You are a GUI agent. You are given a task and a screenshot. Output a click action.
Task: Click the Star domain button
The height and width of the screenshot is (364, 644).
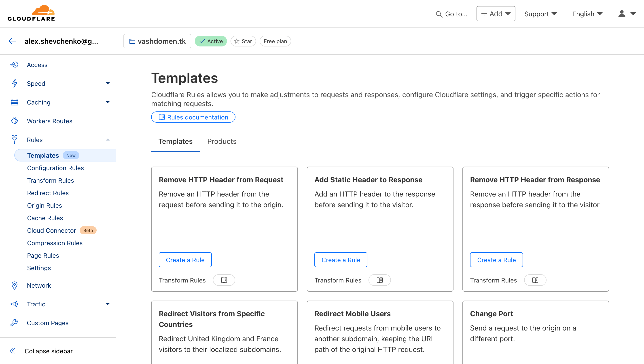pos(243,41)
